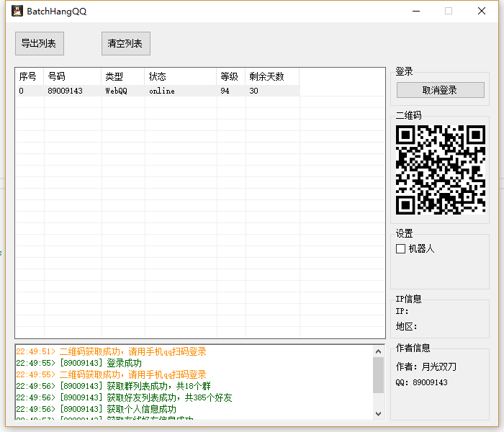The height and width of the screenshot is (432, 504).
Task: Click the 地区: label
Action: (x=406, y=327)
